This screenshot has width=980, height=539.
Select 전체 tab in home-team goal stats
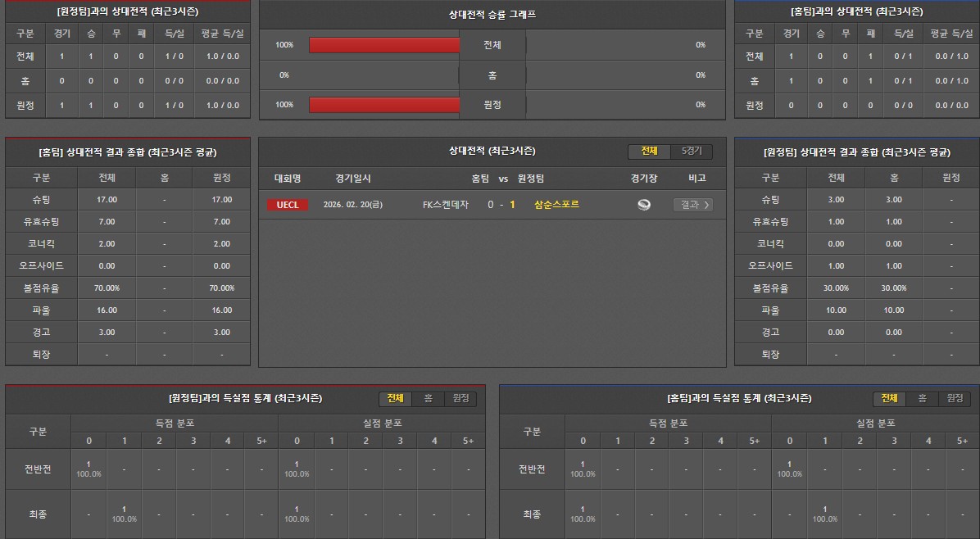(x=889, y=399)
